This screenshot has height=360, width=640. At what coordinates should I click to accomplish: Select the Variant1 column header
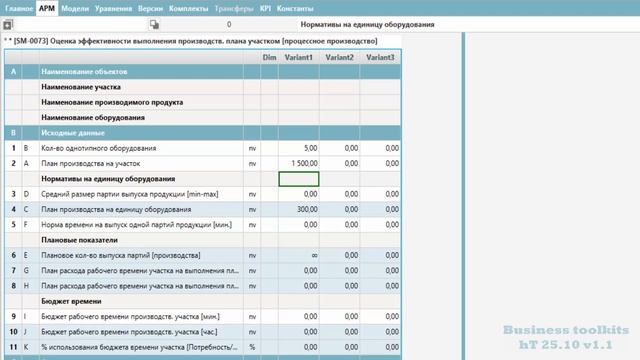pos(299,58)
